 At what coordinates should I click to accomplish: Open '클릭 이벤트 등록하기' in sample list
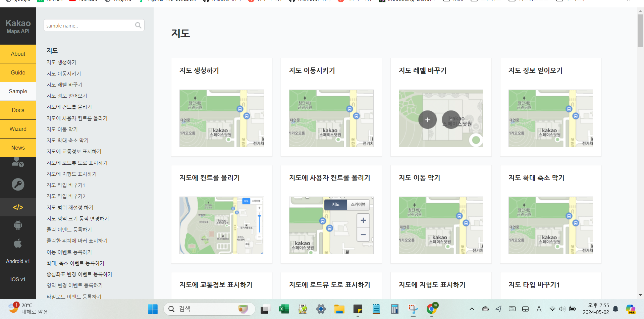69,229
